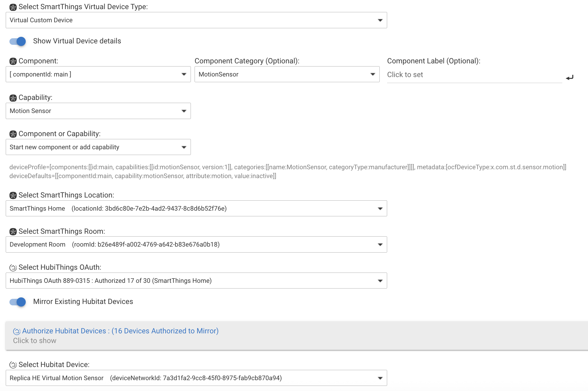
Task: Click the 'Click to show' text
Action: (x=35, y=341)
